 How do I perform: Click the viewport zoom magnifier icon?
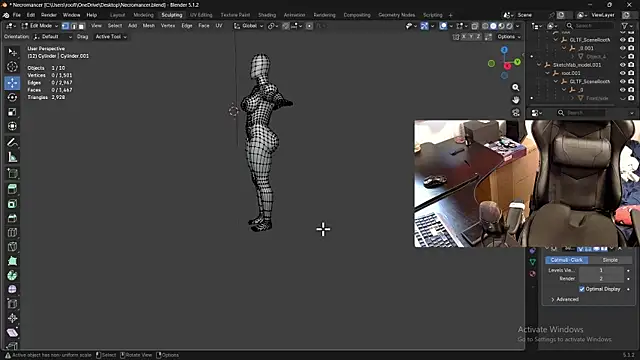pyautogui.click(x=516, y=87)
